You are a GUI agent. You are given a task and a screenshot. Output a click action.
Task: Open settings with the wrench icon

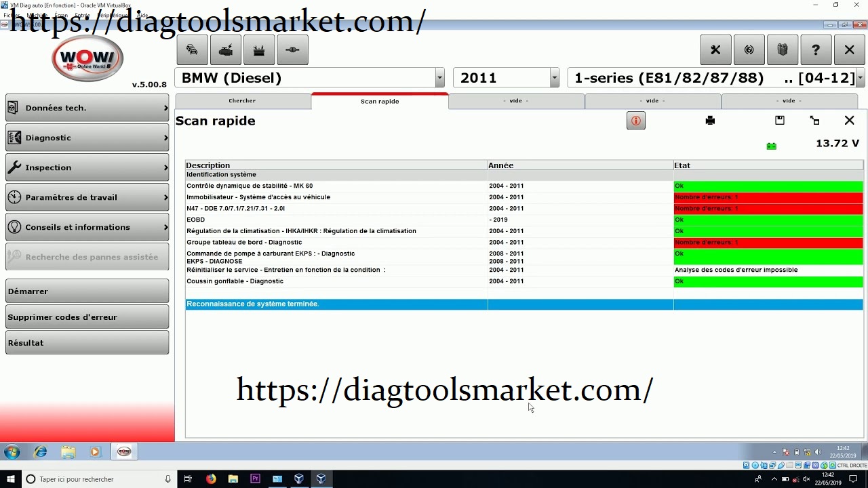715,49
